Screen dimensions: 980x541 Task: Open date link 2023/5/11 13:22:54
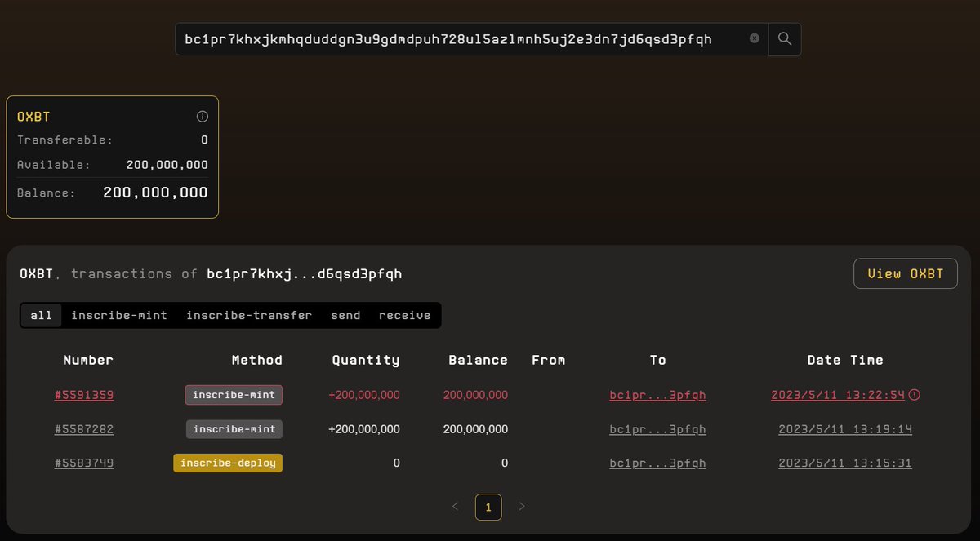pyautogui.click(x=838, y=395)
